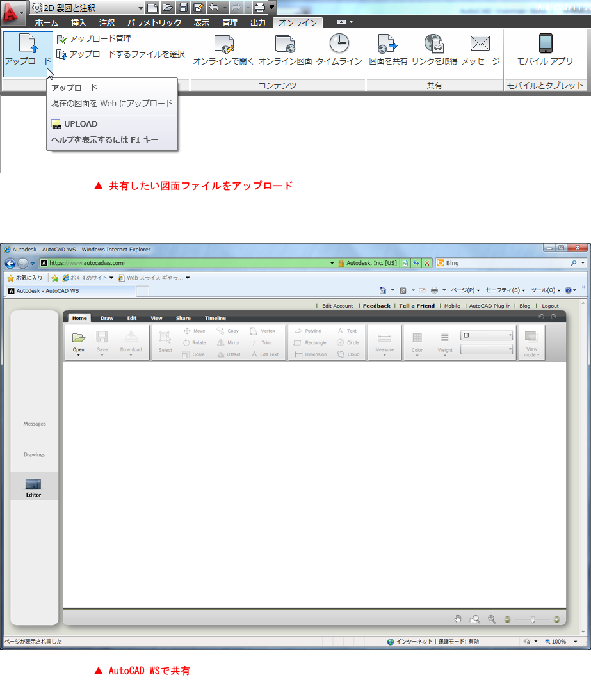Click Save icon in AutoCAD quick access toolbar
591x700 pixels.
tap(182, 7)
